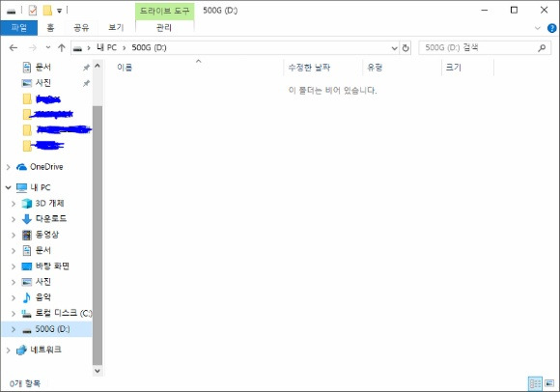Select 500G (D:) in navigation pane
560x392 pixels.
pyautogui.click(x=52, y=329)
